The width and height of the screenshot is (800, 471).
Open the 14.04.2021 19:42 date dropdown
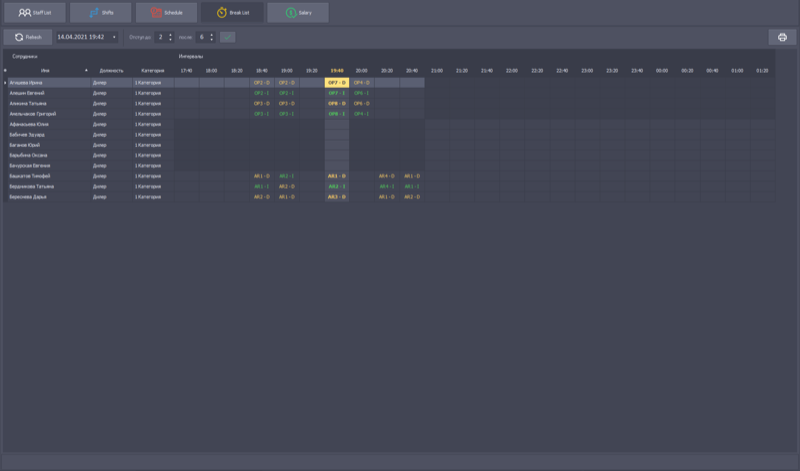[114, 37]
